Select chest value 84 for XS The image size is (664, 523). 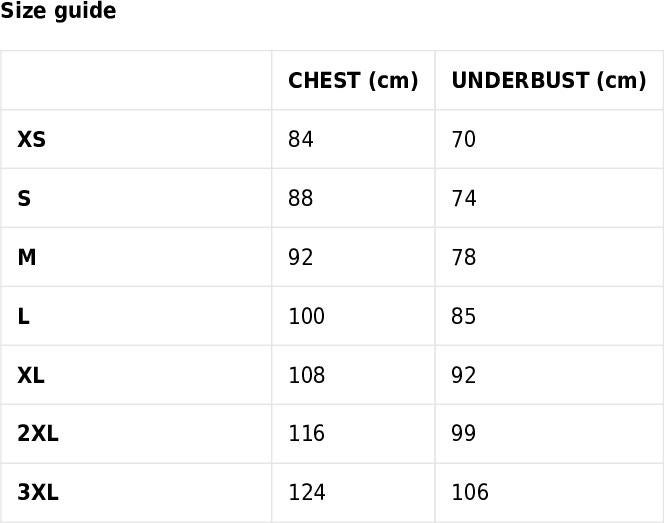(x=301, y=139)
